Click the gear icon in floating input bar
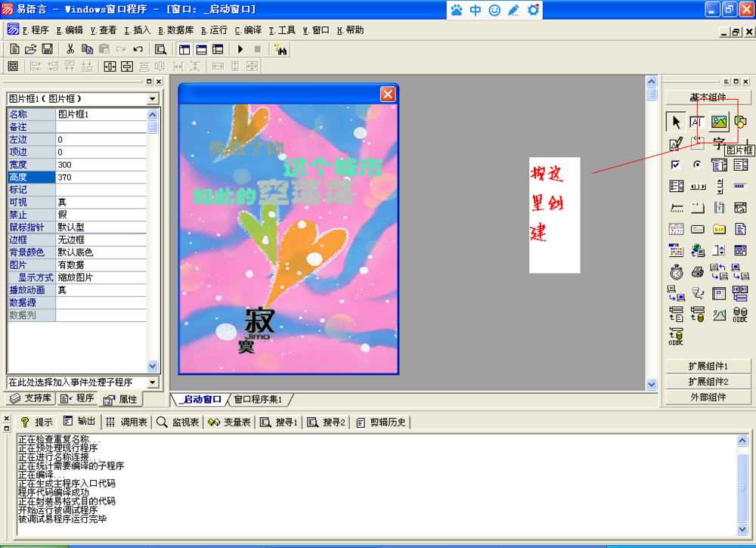Image resolution: width=756 pixels, height=548 pixels. [533, 10]
